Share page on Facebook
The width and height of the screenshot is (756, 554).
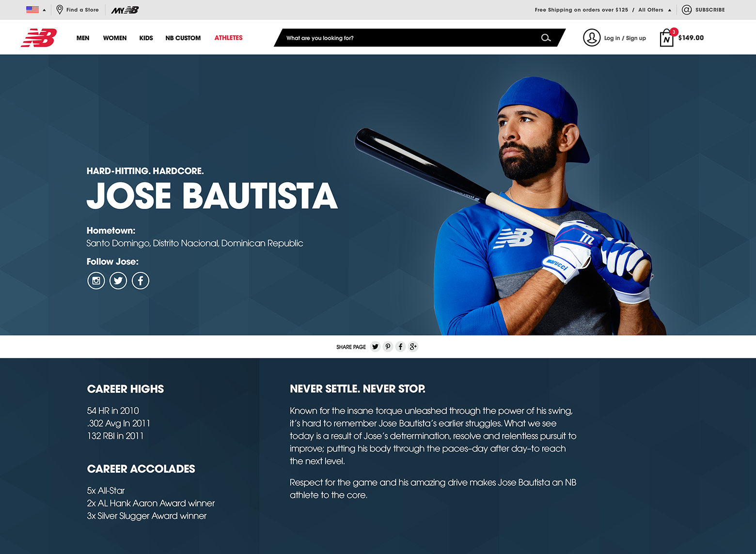(x=400, y=347)
